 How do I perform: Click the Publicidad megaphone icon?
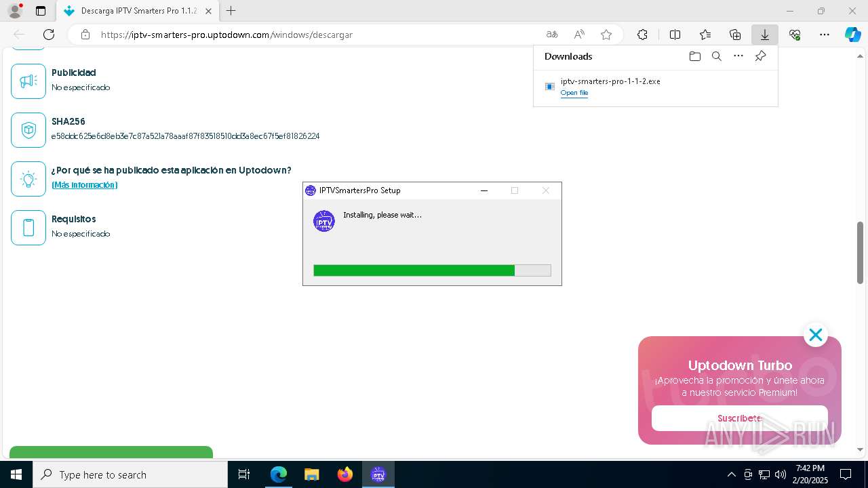click(x=28, y=81)
